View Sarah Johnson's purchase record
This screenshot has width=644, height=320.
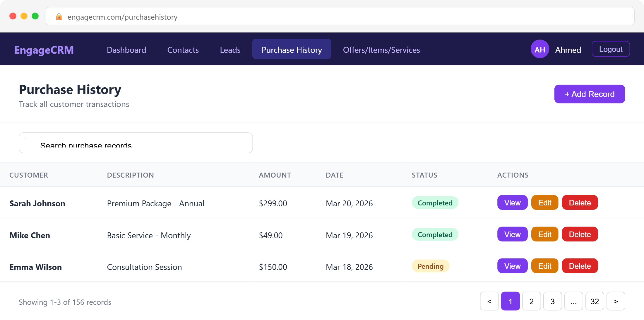pyautogui.click(x=512, y=203)
